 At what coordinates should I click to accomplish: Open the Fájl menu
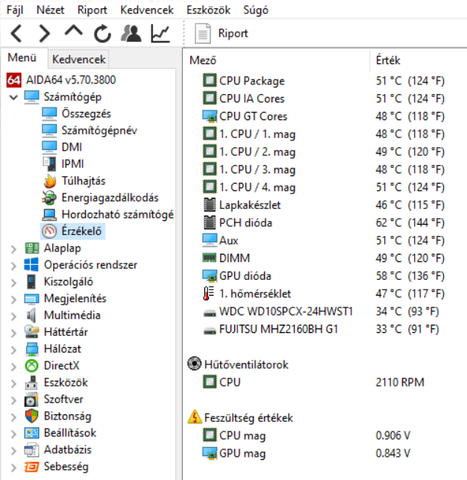pos(15,10)
